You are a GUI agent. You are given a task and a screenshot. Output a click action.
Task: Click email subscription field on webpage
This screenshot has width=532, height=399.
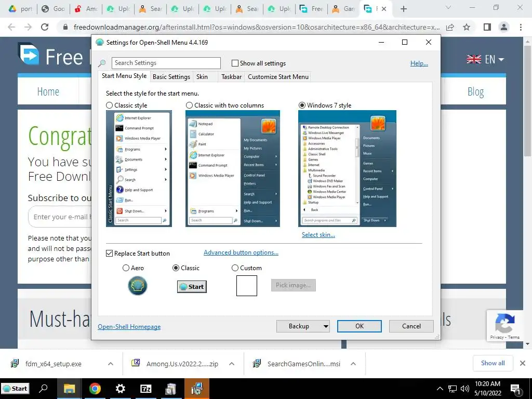click(x=60, y=217)
